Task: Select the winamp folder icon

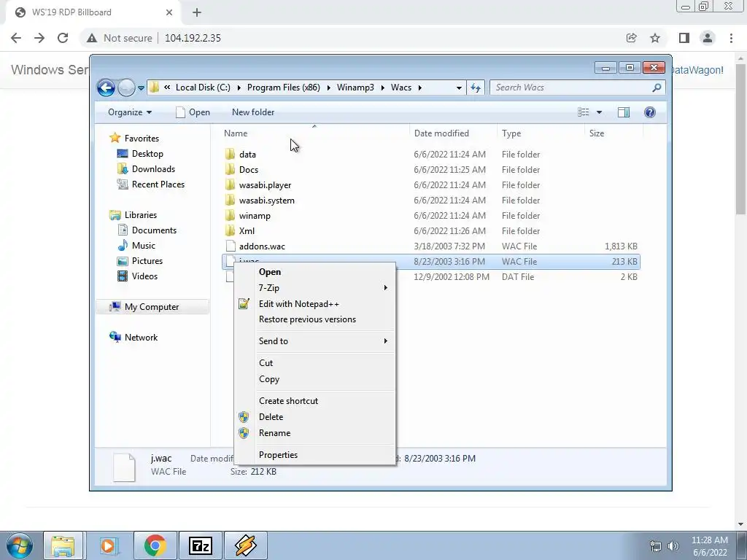Action: 230,215
